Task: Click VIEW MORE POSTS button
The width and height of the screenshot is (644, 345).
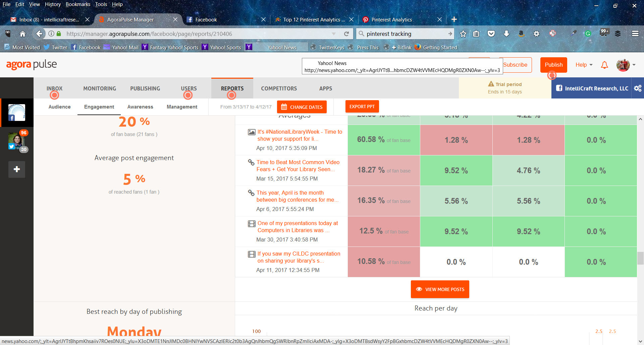Action: coord(440,289)
